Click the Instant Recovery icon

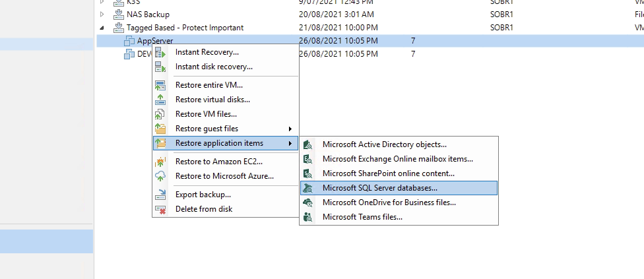(160, 53)
